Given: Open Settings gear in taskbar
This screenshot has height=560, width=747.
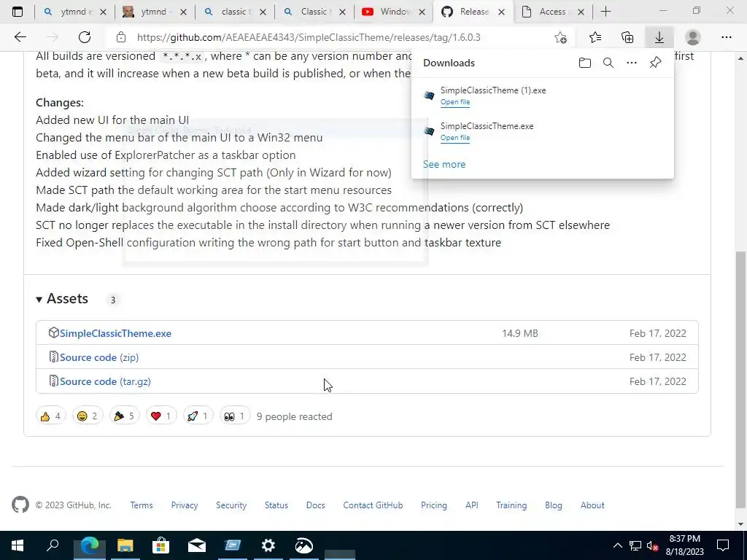Looking at the screenshot, I should [x=268, y=545].
